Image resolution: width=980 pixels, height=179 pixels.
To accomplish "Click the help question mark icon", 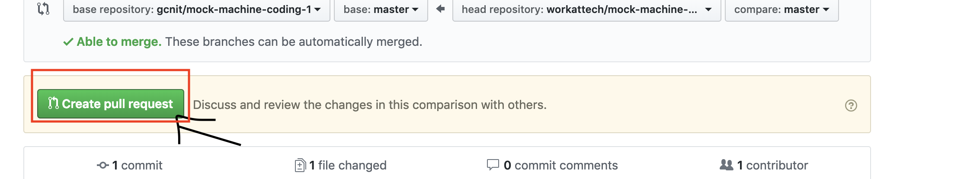I will coord(851,105).
